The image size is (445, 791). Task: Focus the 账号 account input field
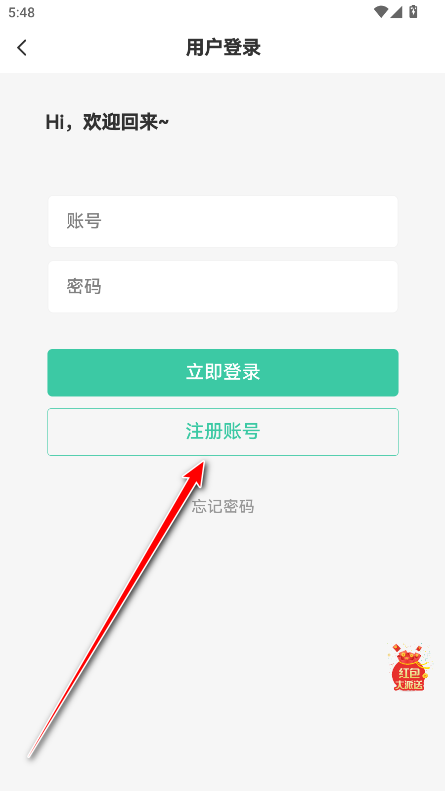pos(223,221)
